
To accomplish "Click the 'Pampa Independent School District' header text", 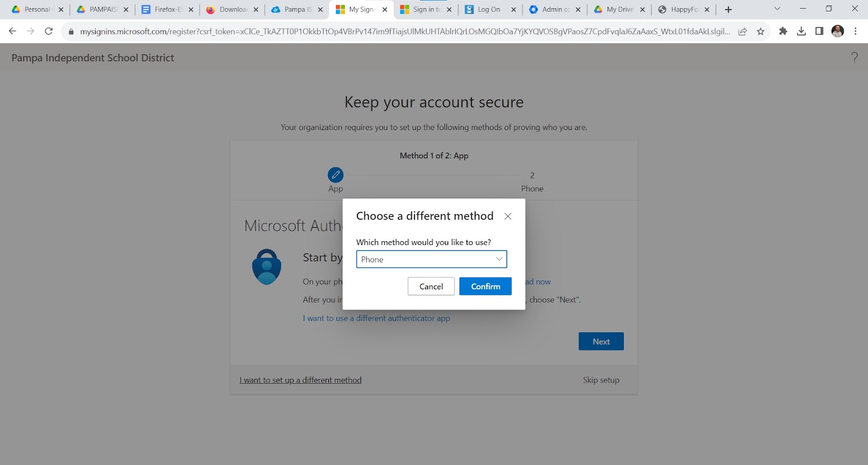I will [93, 57].
